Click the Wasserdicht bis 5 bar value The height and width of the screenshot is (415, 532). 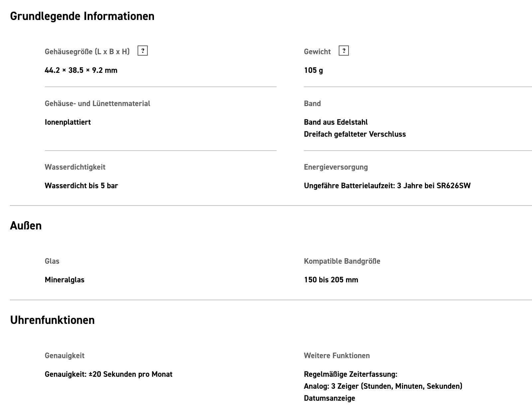pyautogui.click(x=81, y=186)
